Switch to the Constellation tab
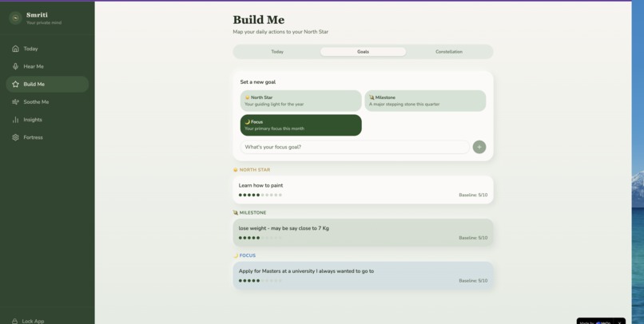 pos(449,52)
